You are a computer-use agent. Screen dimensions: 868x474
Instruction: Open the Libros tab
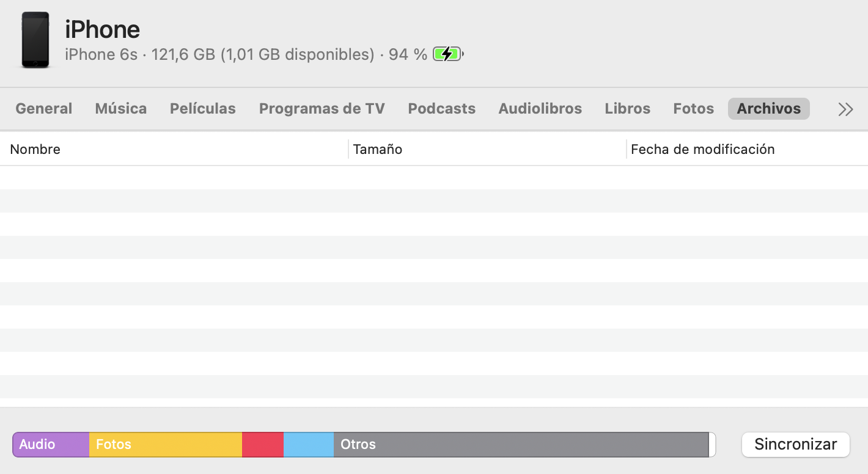(628, 109)
